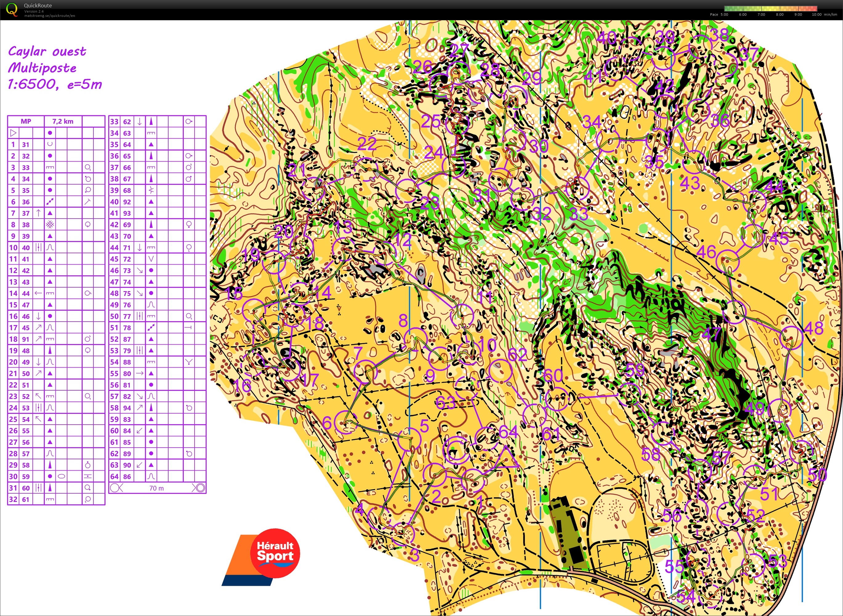Click the 'MP' header cell in the control table
This screenshot has width=843, height=616.
[x=26, y=121]
